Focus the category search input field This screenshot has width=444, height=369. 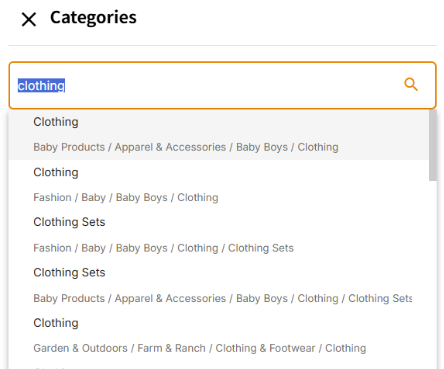point(222,85)
